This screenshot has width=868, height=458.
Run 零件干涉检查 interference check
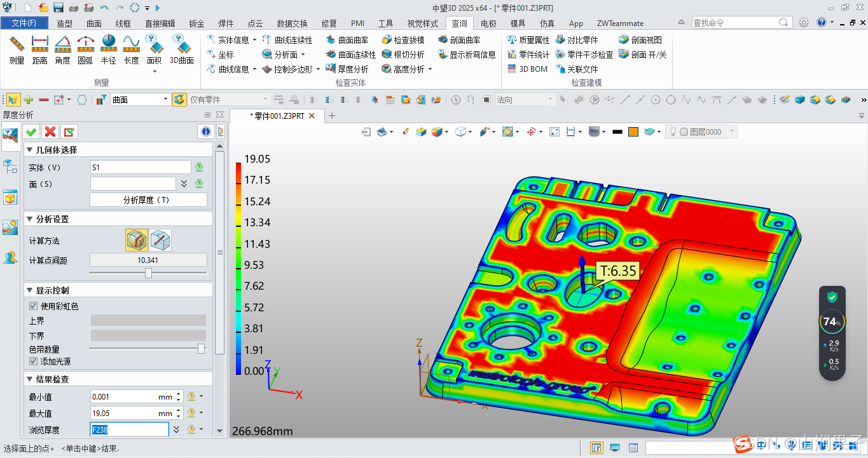[x=584, y=55]
